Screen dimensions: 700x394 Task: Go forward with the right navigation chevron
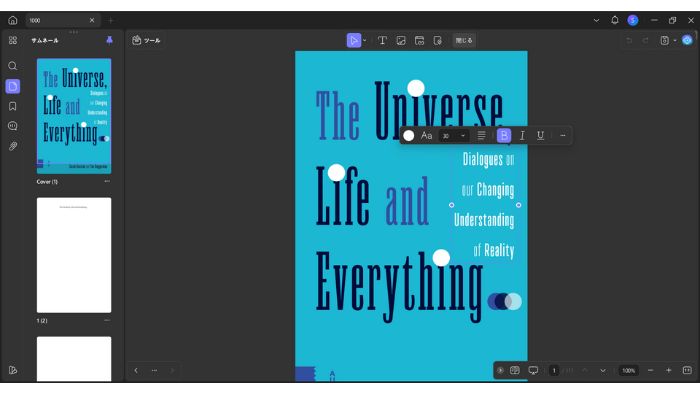tap(172, 370)
